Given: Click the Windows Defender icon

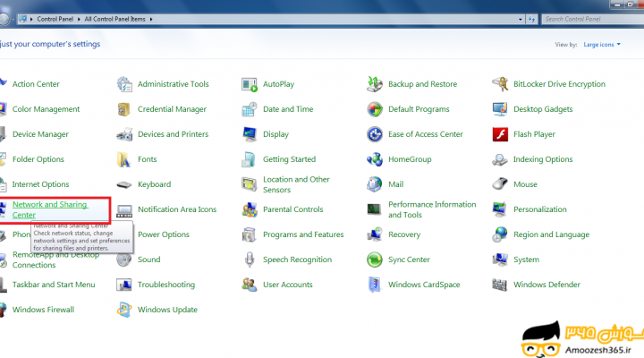Looking at the screenshot, I should click(x=500, y=285).
